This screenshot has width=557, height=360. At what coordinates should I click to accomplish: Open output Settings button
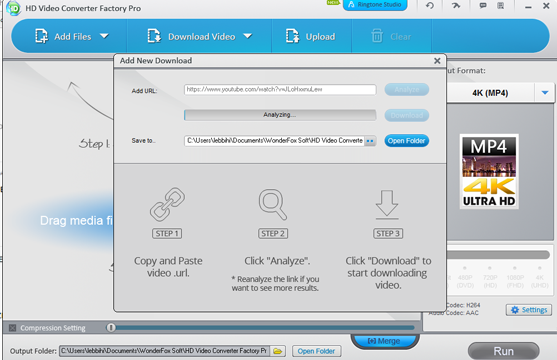[529, 310]
